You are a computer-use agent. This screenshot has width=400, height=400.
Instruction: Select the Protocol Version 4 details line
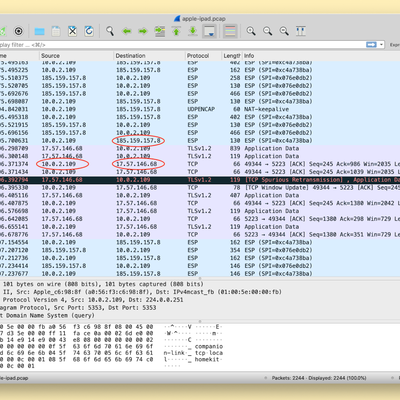click(x=200, y=300)
